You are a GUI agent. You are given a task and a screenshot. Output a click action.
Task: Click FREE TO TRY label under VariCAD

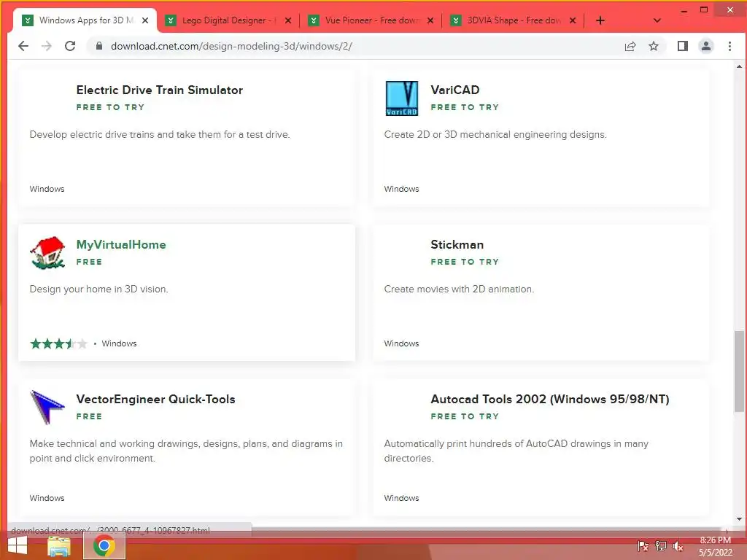pos(465,108)
